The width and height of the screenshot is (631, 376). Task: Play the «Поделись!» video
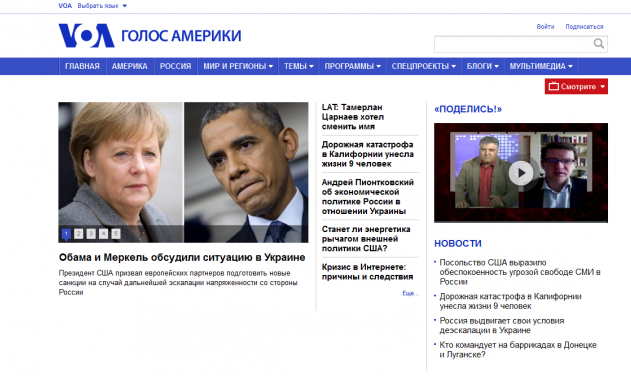pyautogui.click(x=521, y=173)
